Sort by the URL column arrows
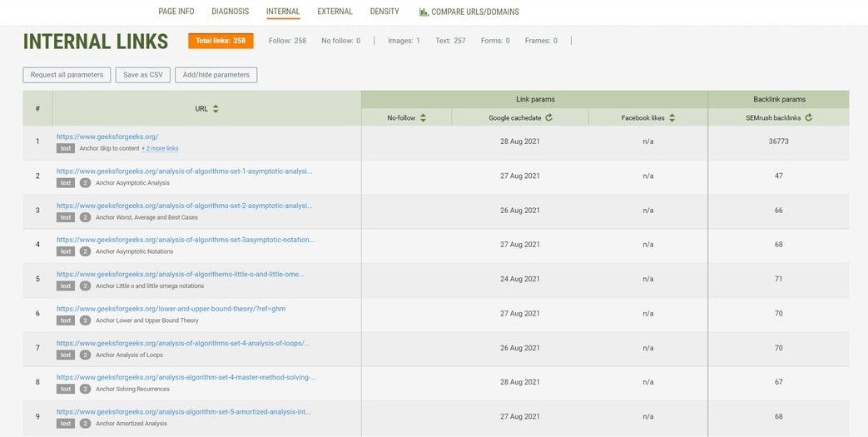The image size is (868, 437). [216, 109]
